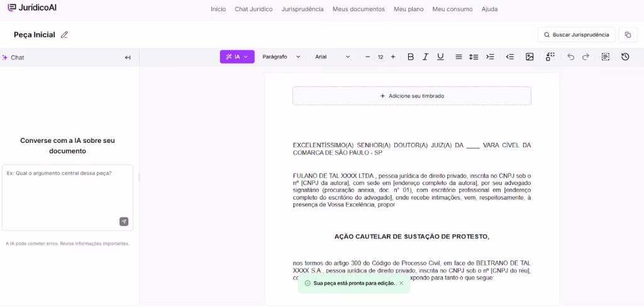Click the green check icon in the notification
The height and width of the screenshot is (307, 644).
coord(307,283)
